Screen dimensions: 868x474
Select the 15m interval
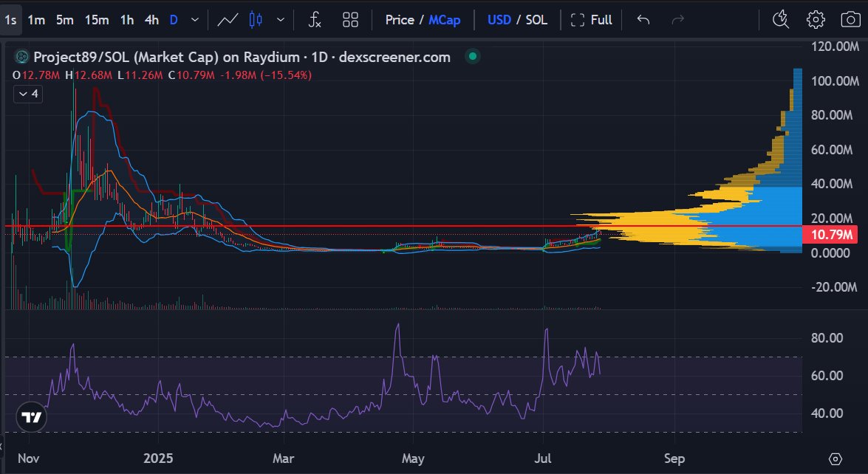point(97,20)
